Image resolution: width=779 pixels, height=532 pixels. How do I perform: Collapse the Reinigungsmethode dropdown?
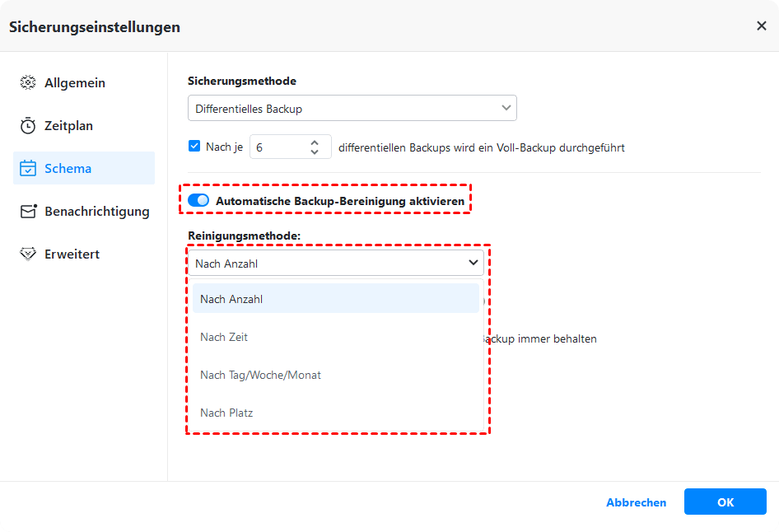click(x=473, y=264)
